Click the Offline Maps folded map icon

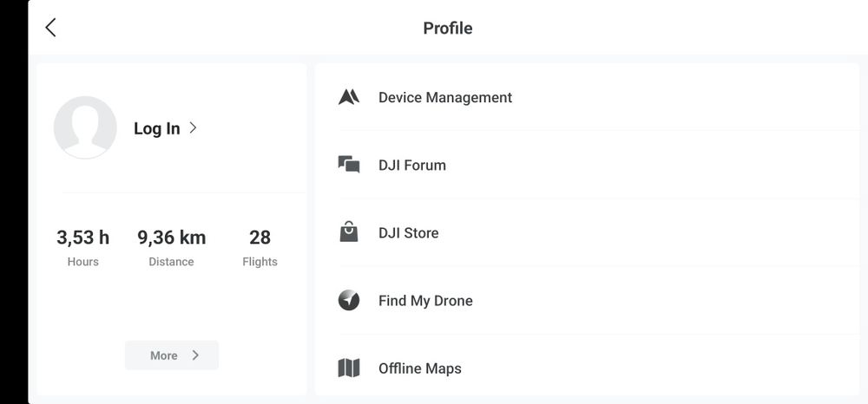pyautogui.click(x=349, y=368)
